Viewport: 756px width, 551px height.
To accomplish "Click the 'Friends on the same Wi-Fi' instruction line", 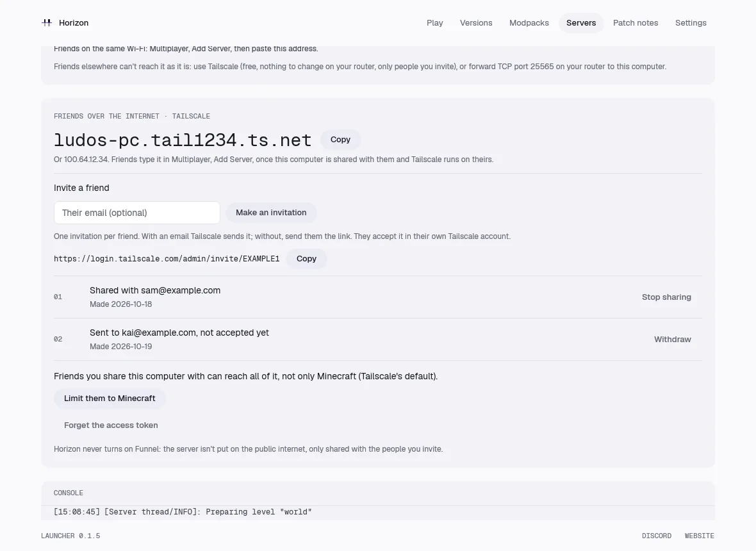I will tap(186, 49).
